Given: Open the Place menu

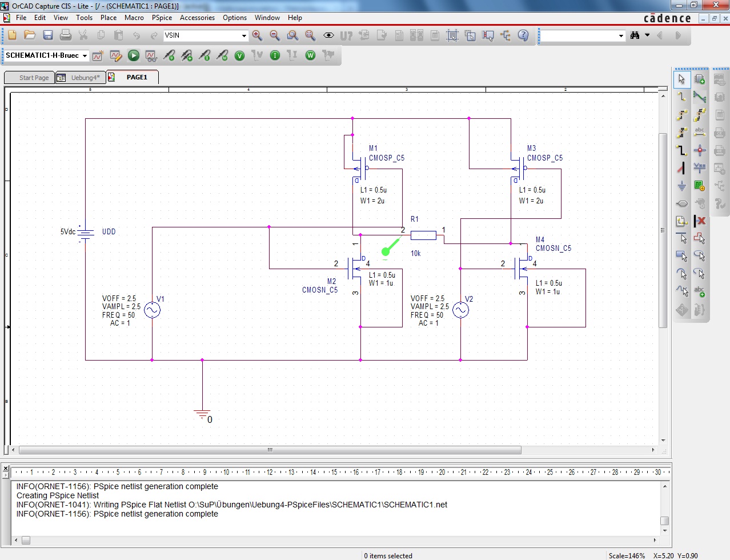Looking at the screenshot, I should tap(109, 18).
